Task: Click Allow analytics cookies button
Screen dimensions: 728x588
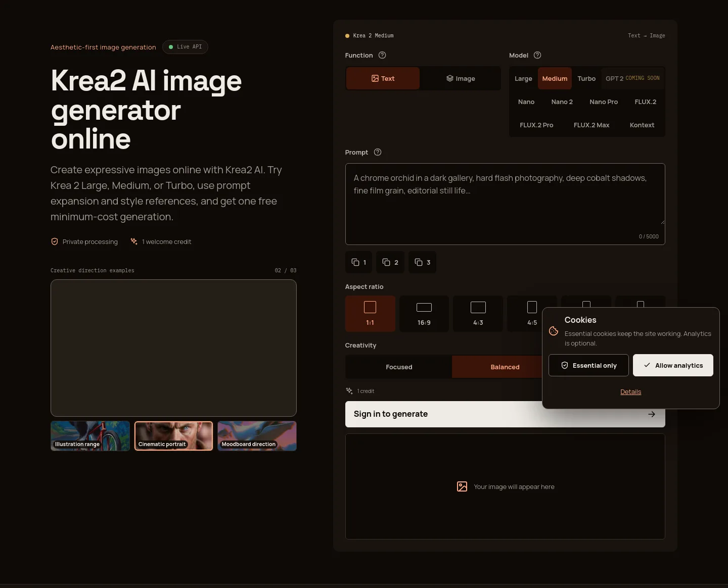Action: [673, 365]
